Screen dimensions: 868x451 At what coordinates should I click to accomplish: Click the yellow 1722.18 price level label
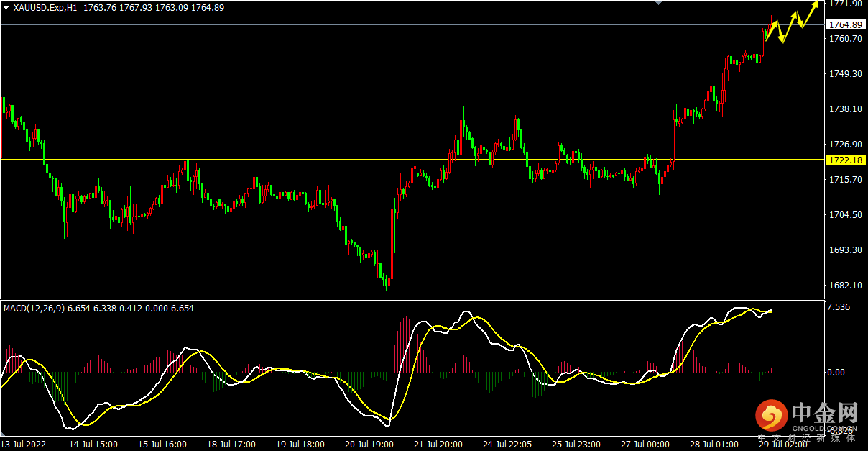point(845,159)
